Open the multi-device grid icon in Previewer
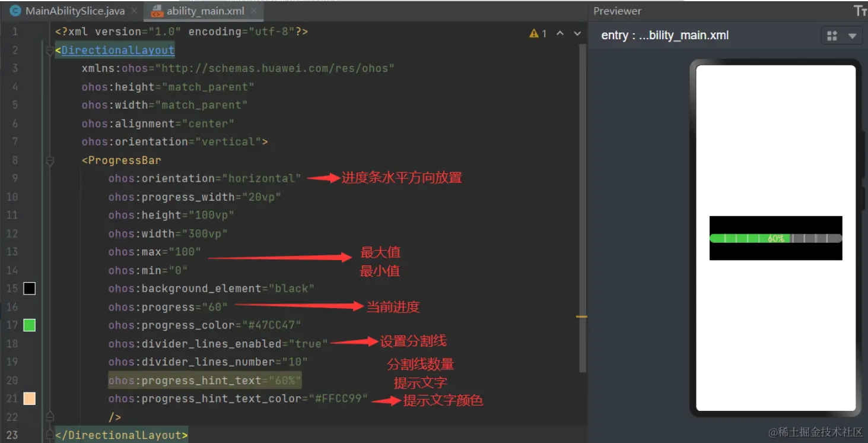The height and width of the screenshot is (443, 868). coord(832,36)
